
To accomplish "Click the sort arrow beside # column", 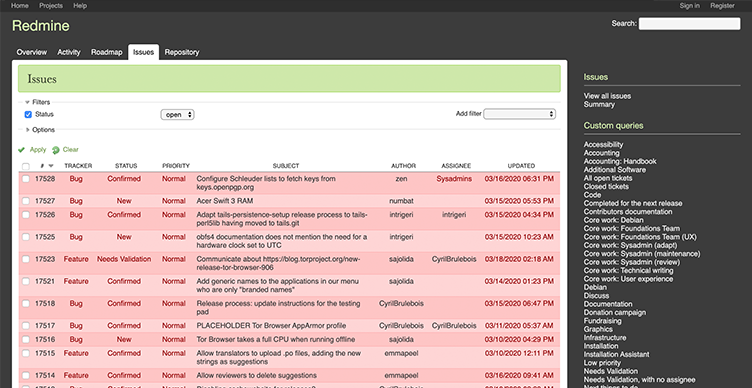I will (51, 166).
